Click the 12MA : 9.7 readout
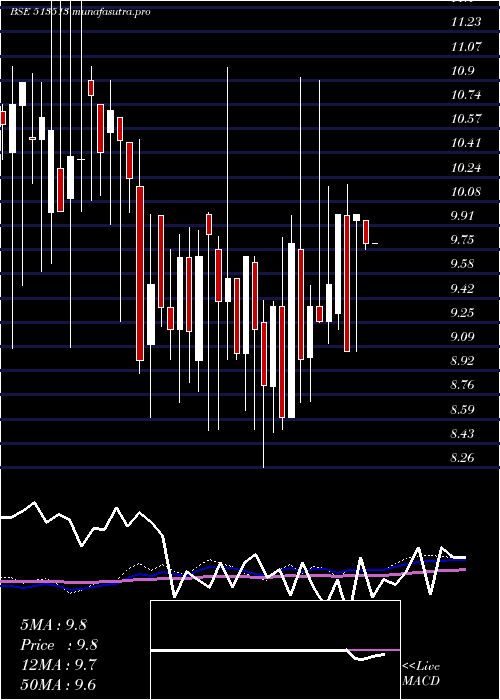 (x=58, y=665)
